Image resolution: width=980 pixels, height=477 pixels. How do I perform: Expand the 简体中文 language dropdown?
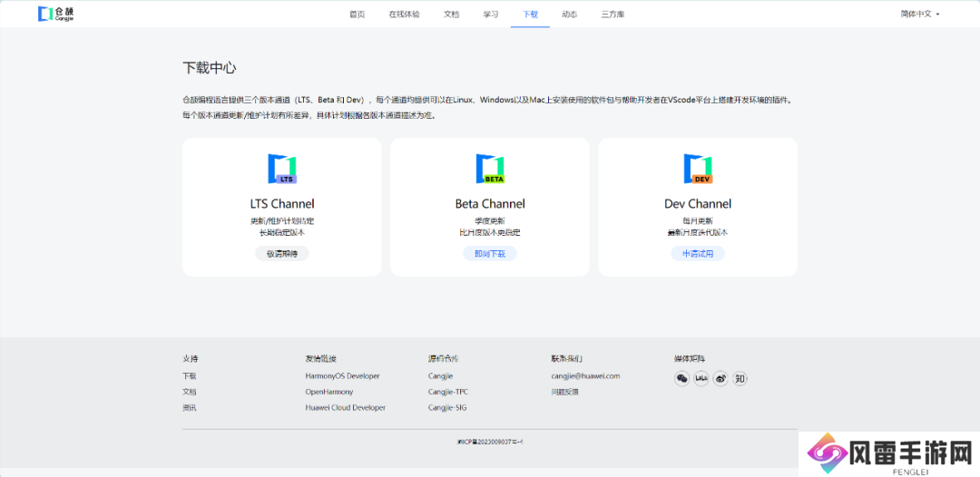click(920, 15)
